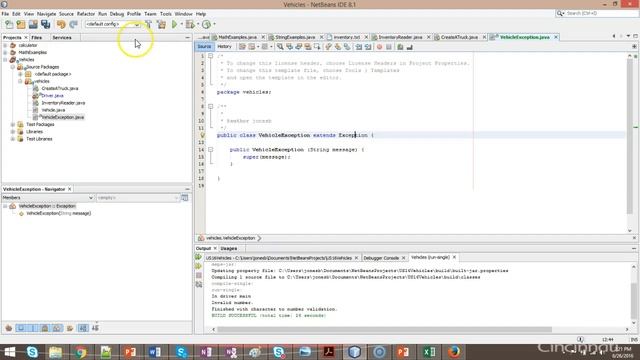The image size is (640, 360).
Task: Click the New File toolbar icon
Action: click(9, 24)
